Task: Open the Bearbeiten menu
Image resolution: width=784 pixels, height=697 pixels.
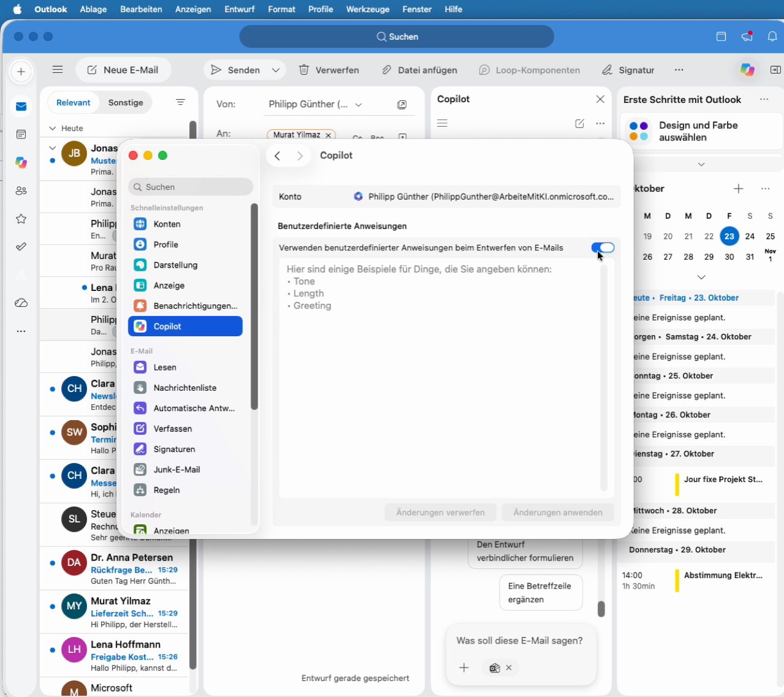Action: pyautogui.click(x=141, y=9)
